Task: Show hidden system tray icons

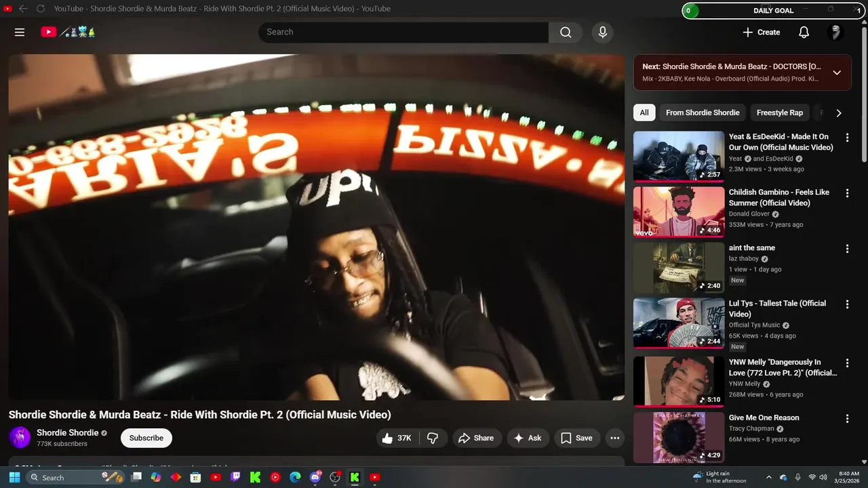Action: (x=768, y=477)
